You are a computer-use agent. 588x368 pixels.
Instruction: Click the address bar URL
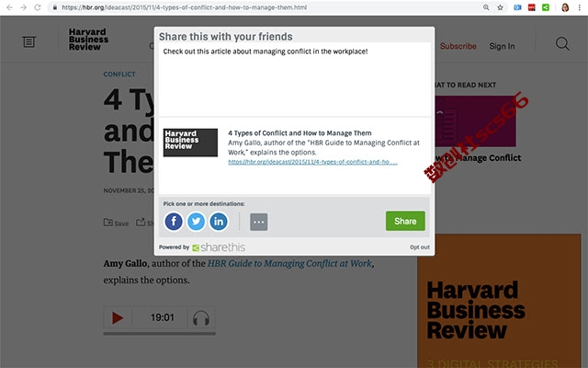[184, 7]
